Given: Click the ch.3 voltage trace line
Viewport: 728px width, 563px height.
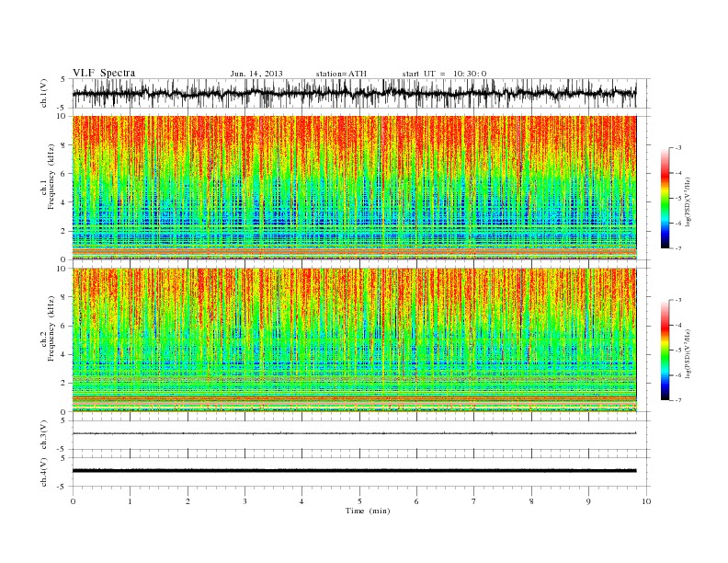Looking at the screenshot, I should click(355, 433).
